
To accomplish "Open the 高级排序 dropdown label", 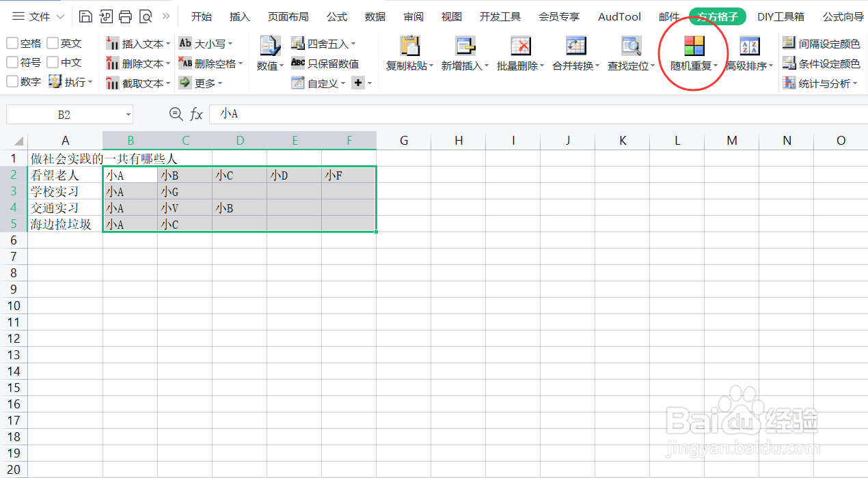I will pyautogui.click(x=750, y=66).
